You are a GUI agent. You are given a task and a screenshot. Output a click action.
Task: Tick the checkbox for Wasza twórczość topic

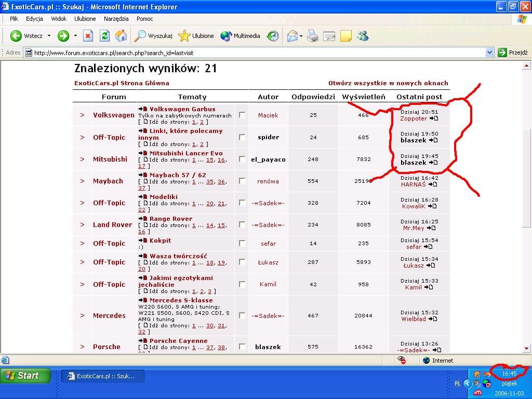click(242, 262)
